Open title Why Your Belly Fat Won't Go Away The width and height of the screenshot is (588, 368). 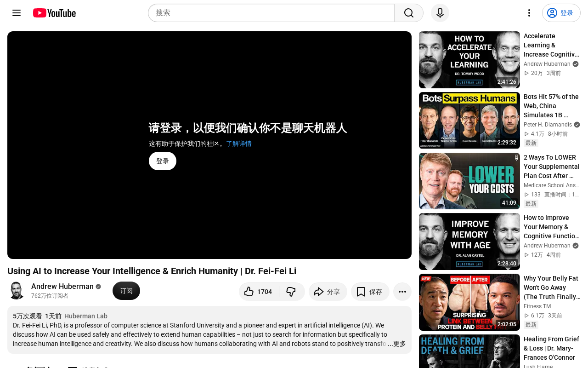[552, 287]
